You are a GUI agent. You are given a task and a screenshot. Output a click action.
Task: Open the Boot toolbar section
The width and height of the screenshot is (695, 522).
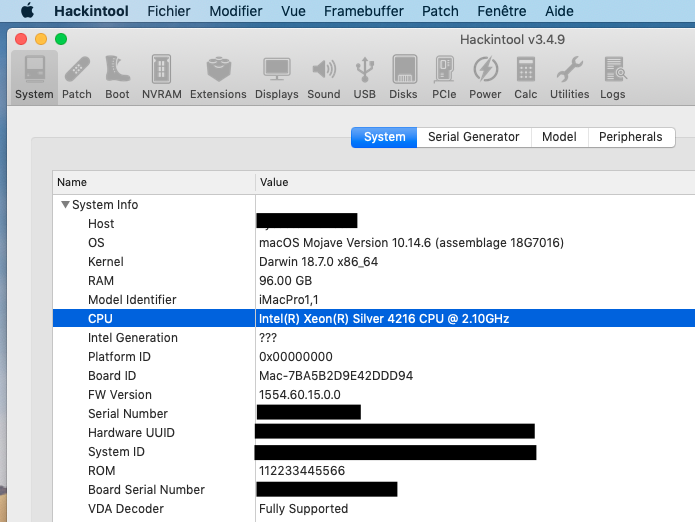click(117, 78)
